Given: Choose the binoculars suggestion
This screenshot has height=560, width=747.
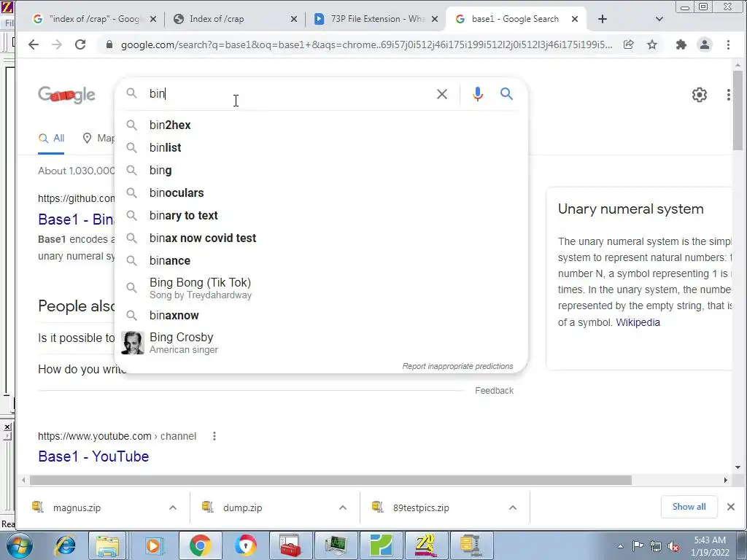Looking at the screenshot, I should click(322, 192).
